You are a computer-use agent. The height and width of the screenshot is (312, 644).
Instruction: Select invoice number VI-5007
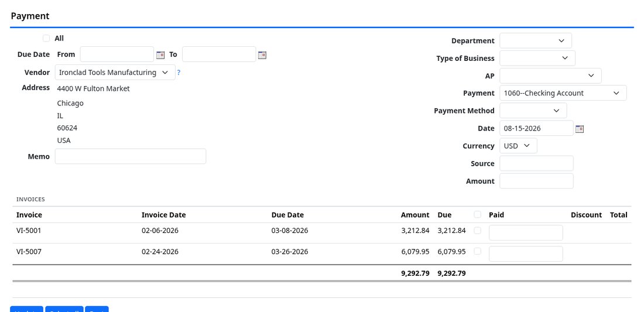(29, 252)
